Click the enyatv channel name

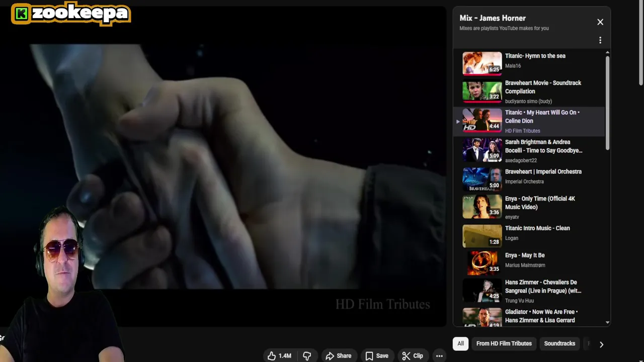point(512,217)
